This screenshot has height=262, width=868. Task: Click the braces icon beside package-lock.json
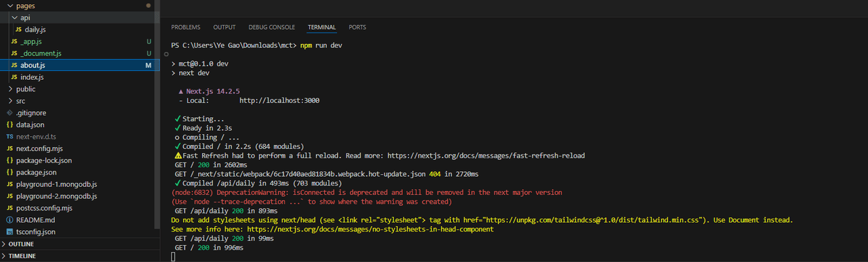(x=9, y=160)
